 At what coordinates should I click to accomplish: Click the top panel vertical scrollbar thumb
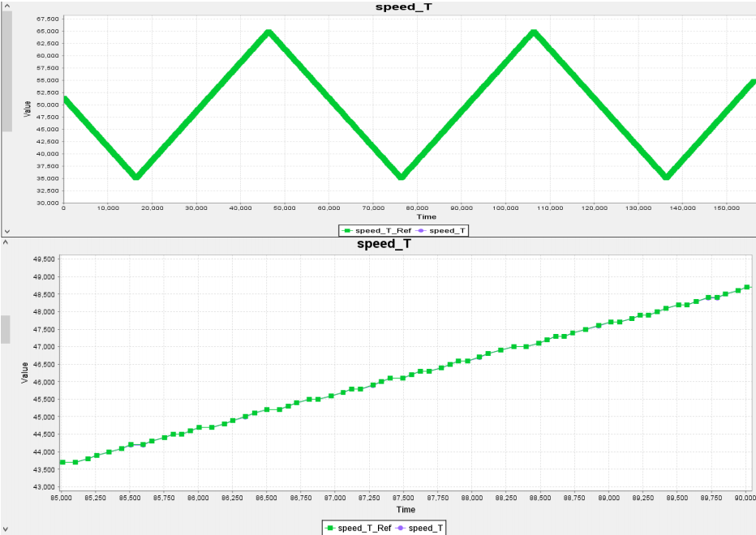6,71
